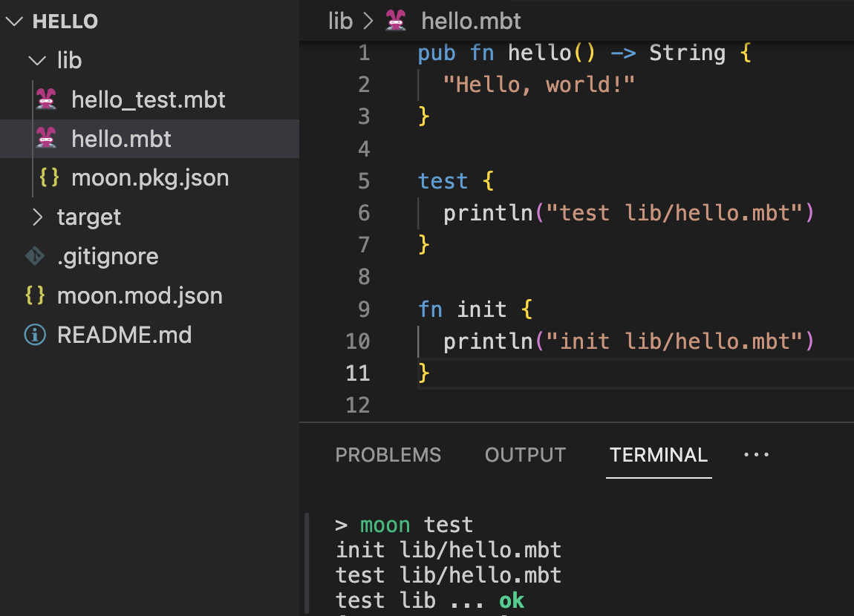
Task: Click the JSON braces icon beside moon.pkg.json
Action: [x=49, y=178]
